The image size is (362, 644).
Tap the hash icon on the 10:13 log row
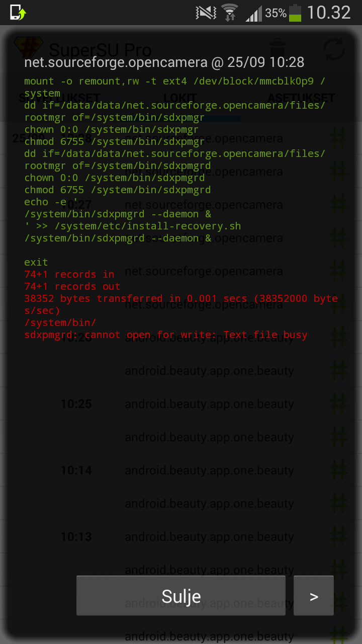[x=339, y=537]
